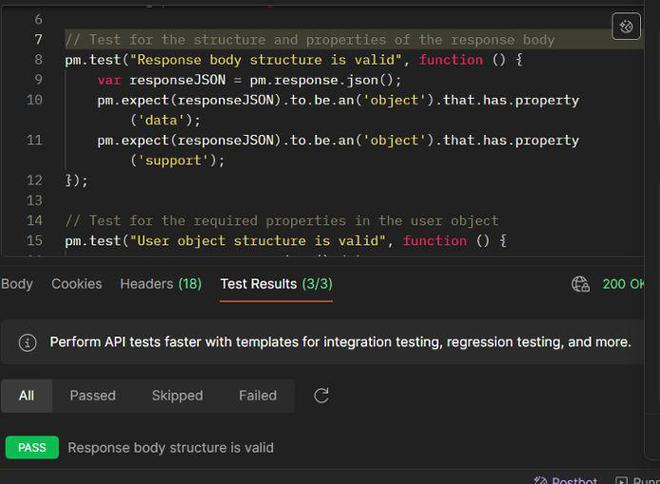The width and height of the screenshot is (660, 484).
Task: Click the info icon in the templates banner
Action: (x=28, y=343)
